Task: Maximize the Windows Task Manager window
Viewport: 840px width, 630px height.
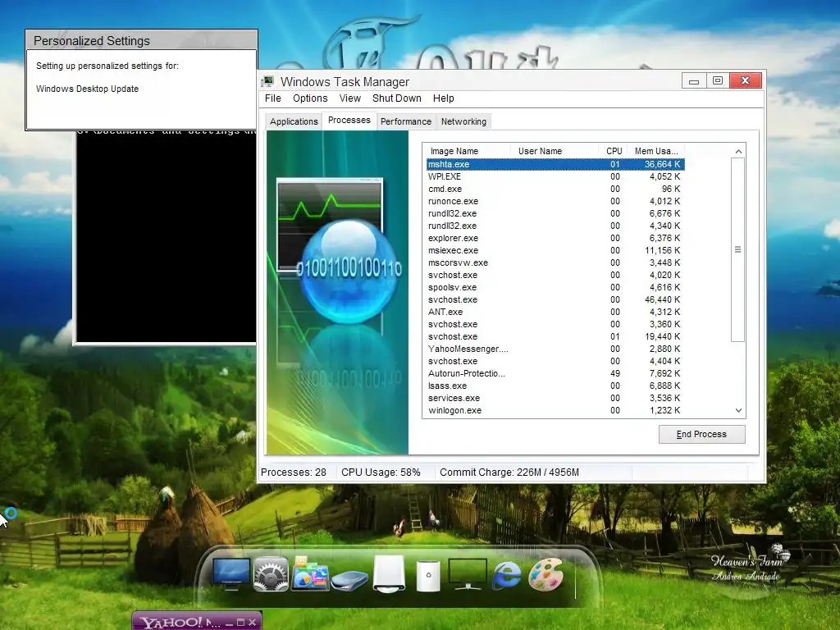Action: click(718, 81)
